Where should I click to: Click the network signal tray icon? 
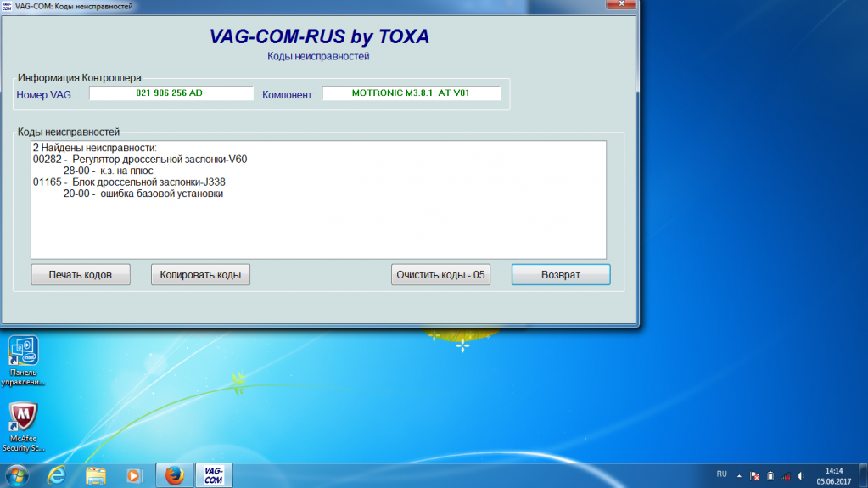(x=786, y=475)
